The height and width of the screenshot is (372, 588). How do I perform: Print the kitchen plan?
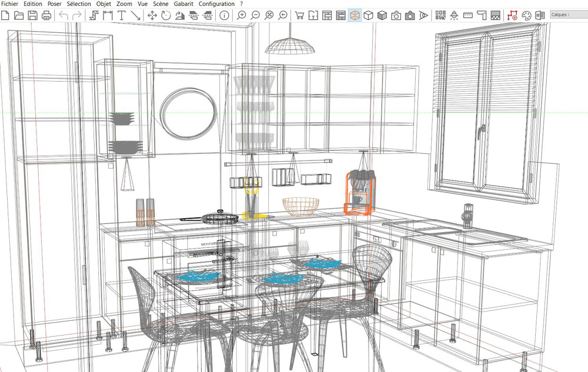click(x=46, y=15)
